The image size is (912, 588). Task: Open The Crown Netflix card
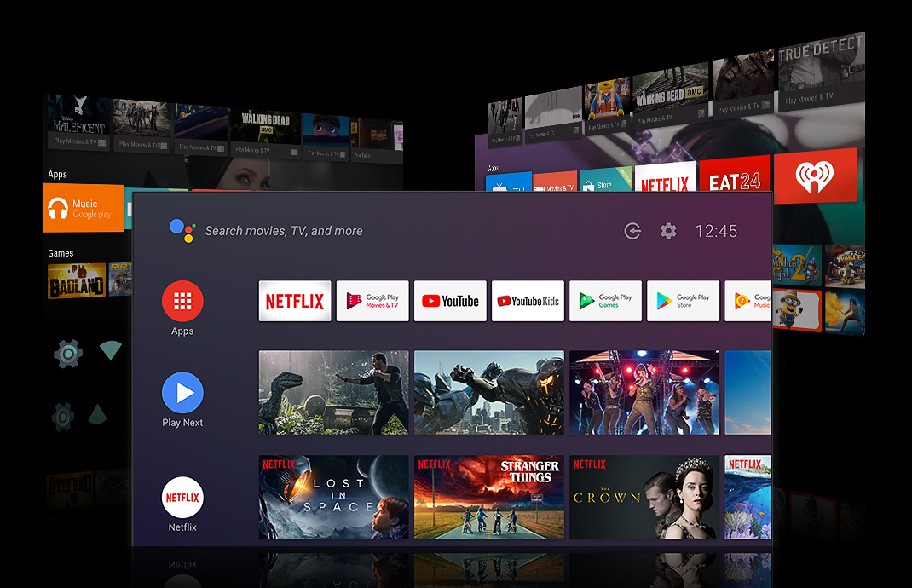pyautogui.click(x=644, y=498)
